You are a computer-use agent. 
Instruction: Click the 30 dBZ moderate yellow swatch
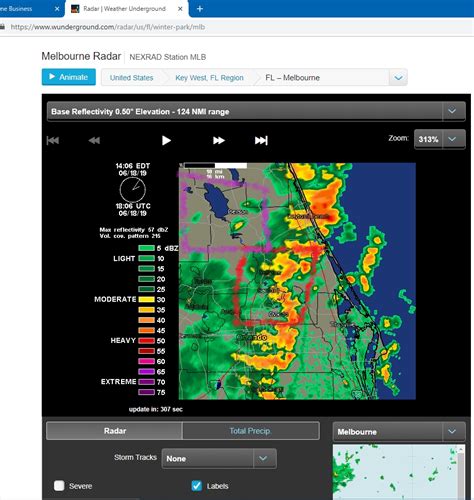146,299
